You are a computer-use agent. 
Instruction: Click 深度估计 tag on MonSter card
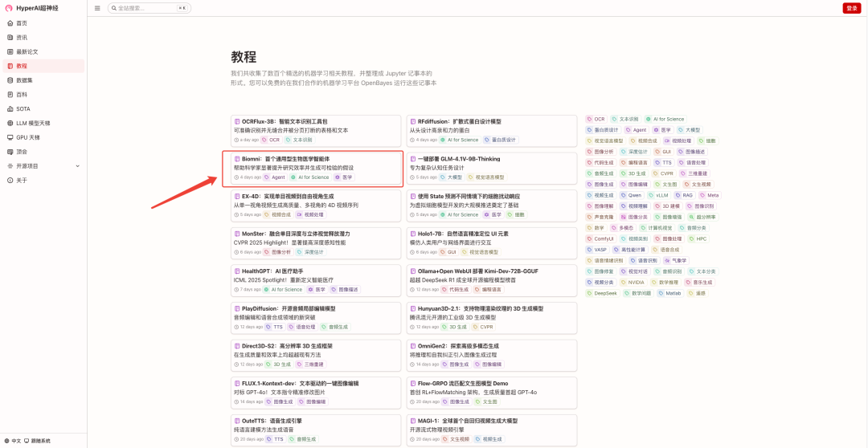310,251
